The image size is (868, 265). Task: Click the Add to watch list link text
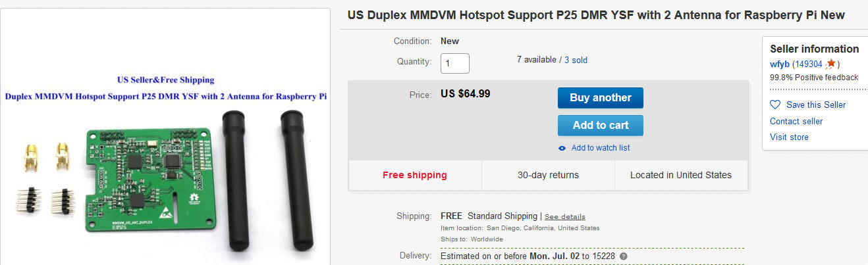601,148
